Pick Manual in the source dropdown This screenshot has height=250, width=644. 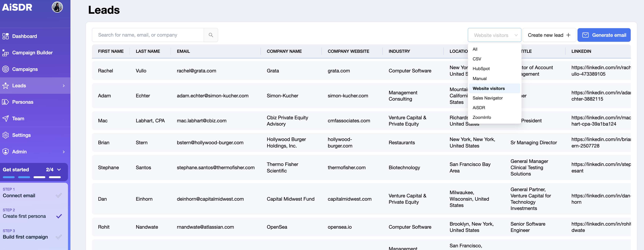[x=494, y=79]
